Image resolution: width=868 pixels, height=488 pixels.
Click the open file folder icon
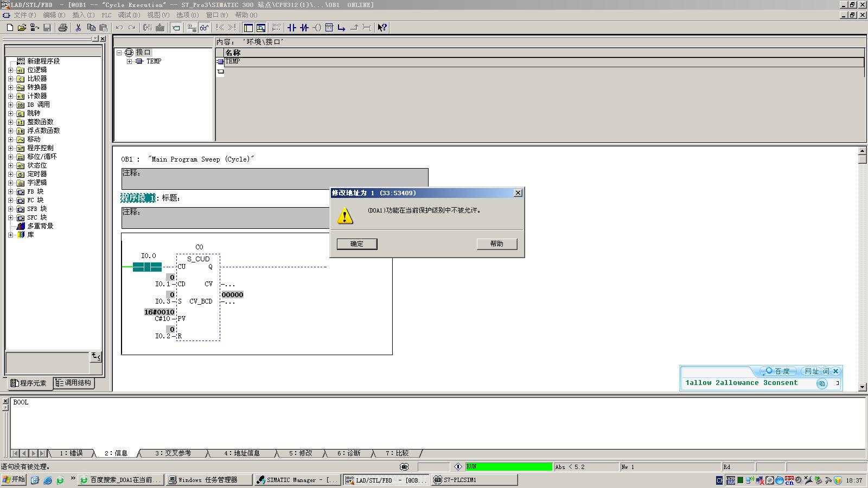(22, 28)
